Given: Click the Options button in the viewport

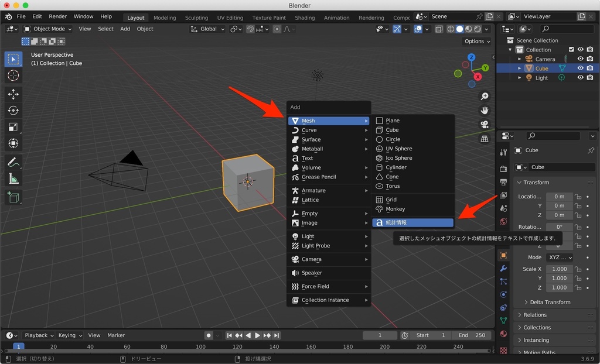Looking at the screenshot, I should click(476, 41).
